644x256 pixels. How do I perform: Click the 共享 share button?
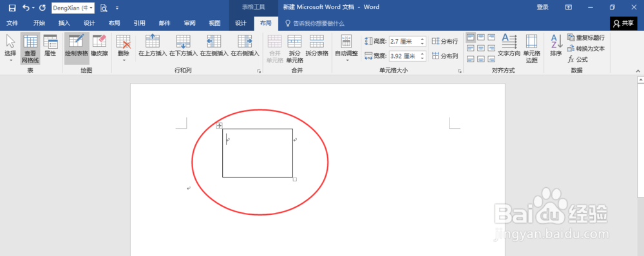(x=623, y=23)
